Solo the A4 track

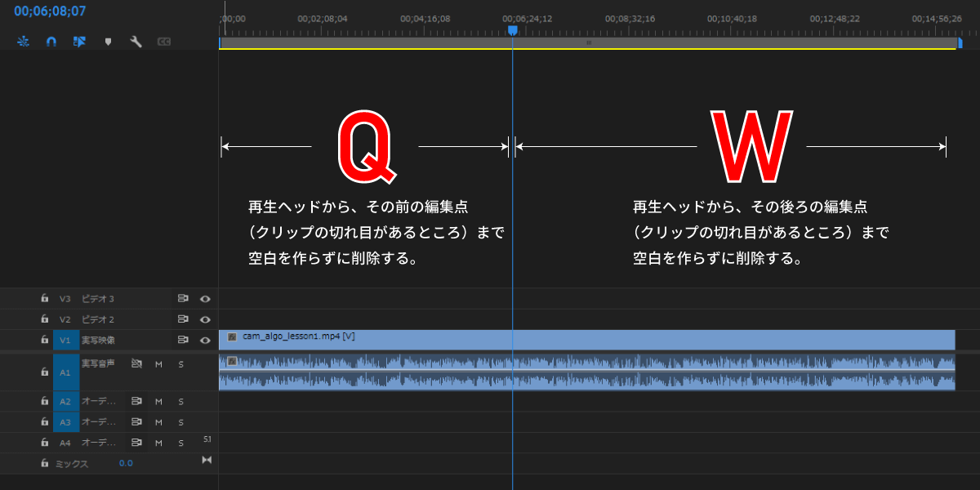point(180,443)
